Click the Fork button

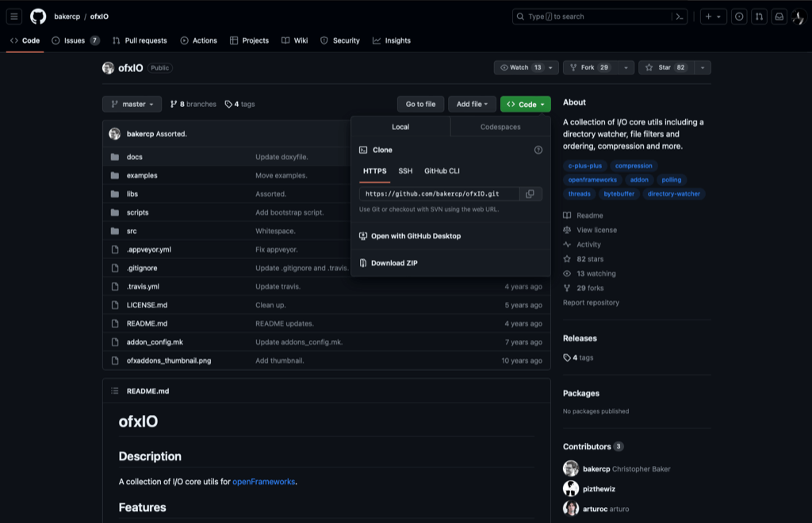(x=590, y=67)
